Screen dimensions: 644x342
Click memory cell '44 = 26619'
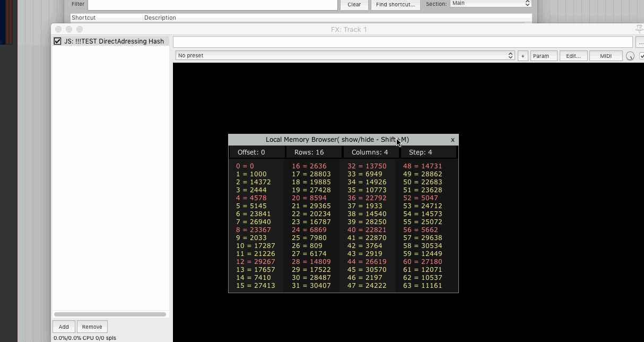(x=367, y=262)
